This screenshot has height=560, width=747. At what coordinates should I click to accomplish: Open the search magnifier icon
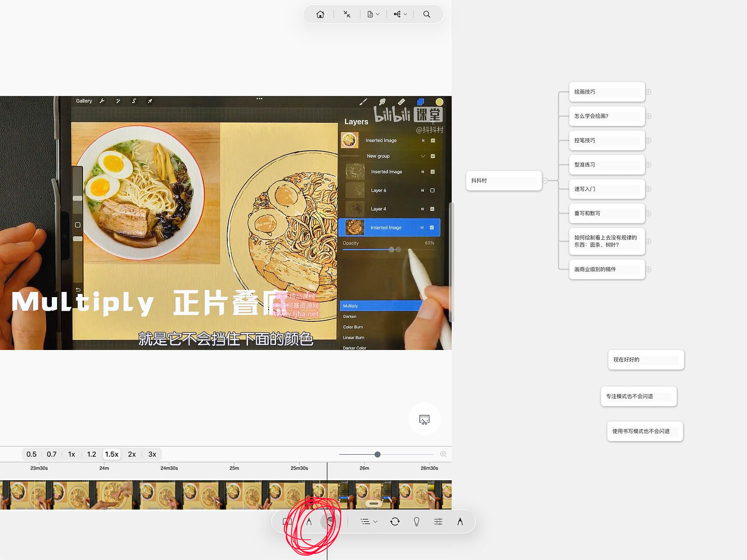tap(426, 15)
